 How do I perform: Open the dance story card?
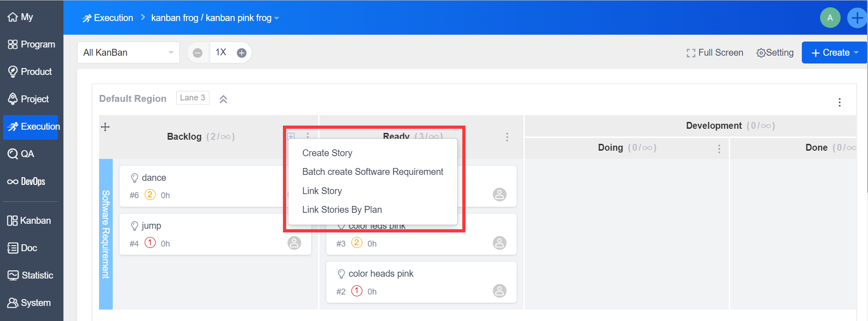[154, 178]
